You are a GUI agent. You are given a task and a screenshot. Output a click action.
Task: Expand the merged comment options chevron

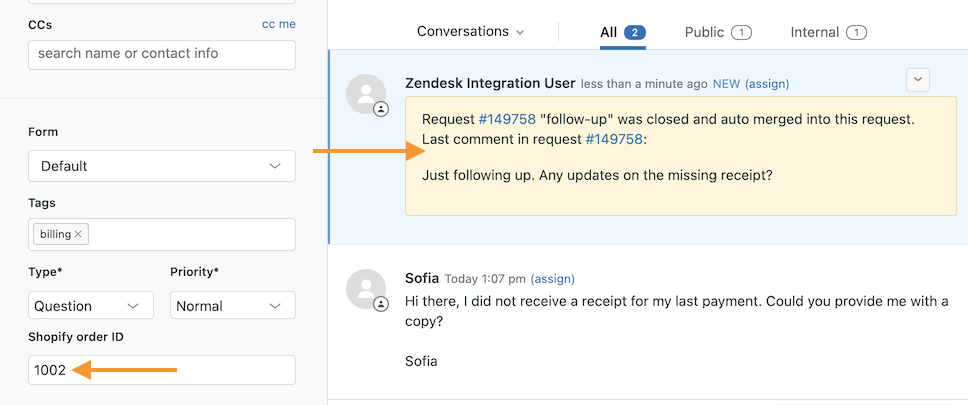click(x=917, y=80)
